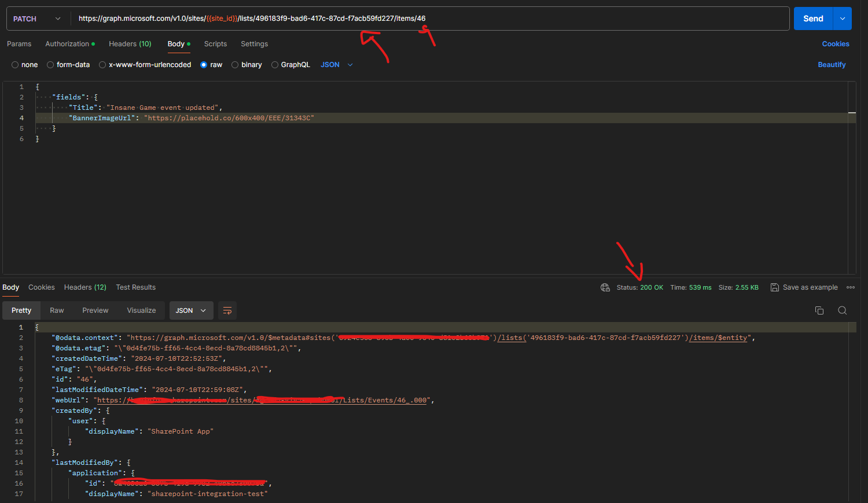Click the request URL input field
868x503 pixels.
pos(430,19)
